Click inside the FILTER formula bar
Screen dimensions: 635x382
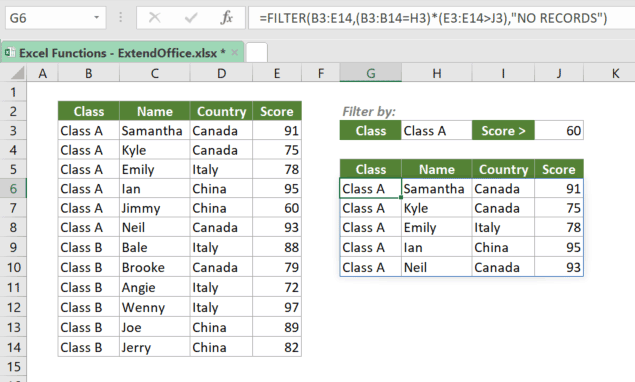pyautogui.click(x=441, y=18)
